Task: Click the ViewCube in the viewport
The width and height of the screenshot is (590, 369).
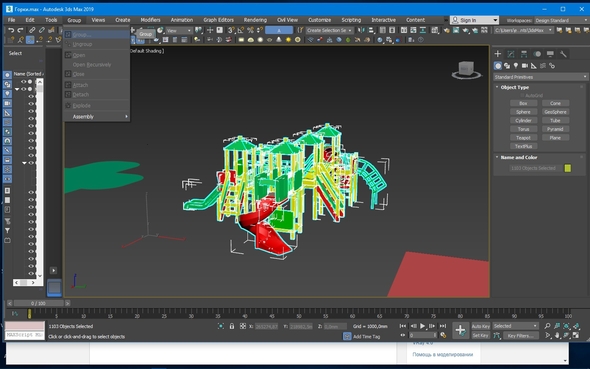Action: 466,70
